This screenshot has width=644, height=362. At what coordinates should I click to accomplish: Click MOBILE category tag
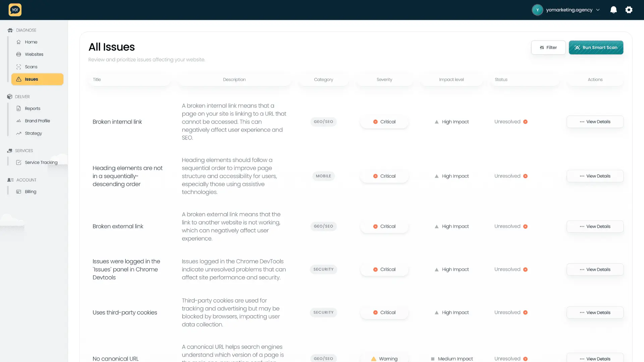[x=323, y=176]
